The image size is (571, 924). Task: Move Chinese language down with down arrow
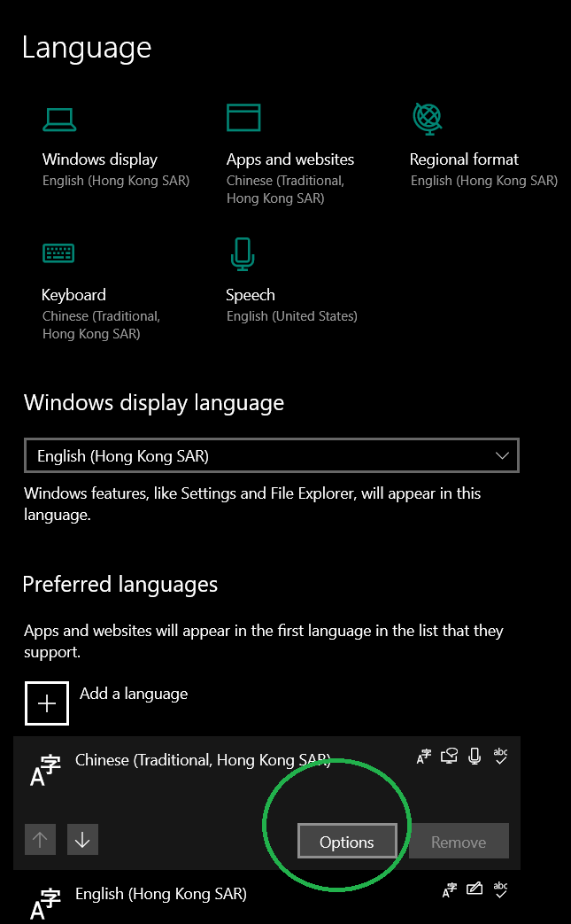coord(82,839)
